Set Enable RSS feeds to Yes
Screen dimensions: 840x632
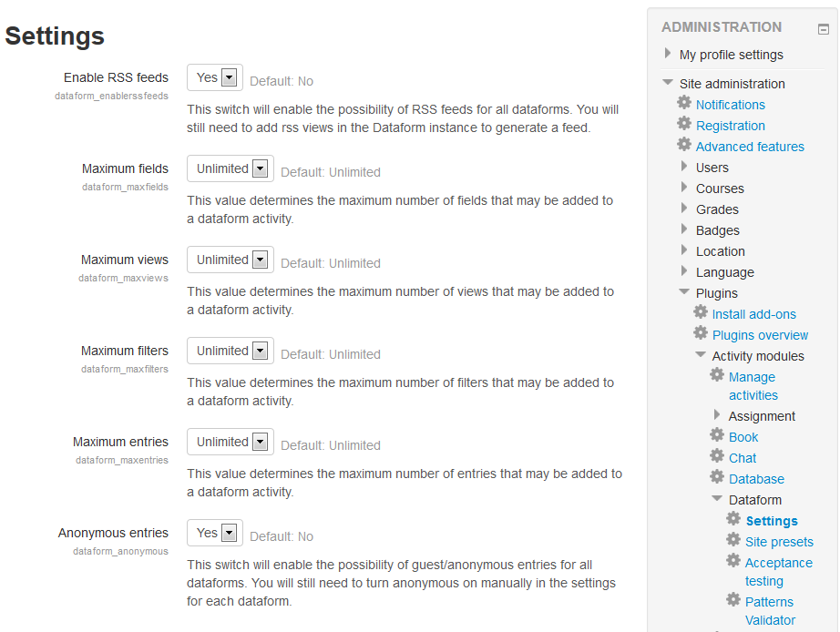(214, 77)
